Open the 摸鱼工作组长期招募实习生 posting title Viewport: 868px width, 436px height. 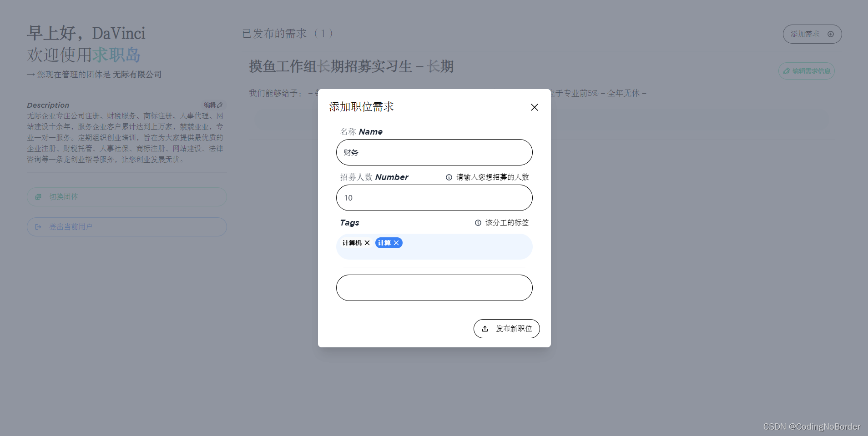[x=351, y=66]
